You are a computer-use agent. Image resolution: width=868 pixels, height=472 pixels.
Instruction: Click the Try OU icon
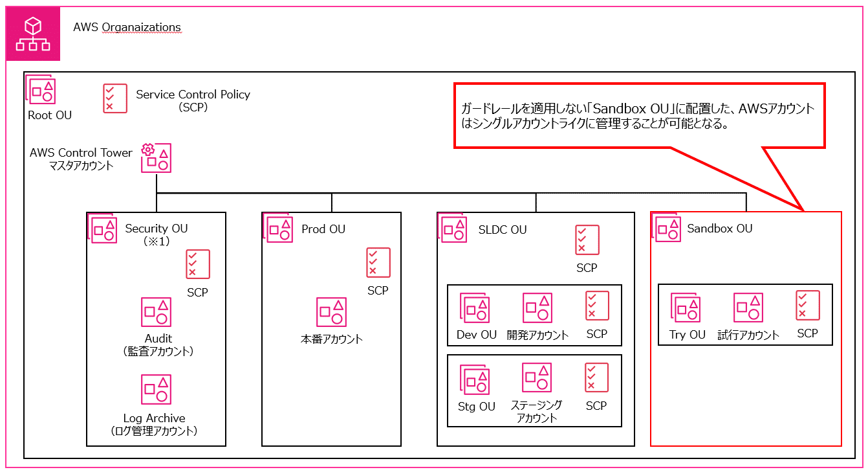(686, 308)
